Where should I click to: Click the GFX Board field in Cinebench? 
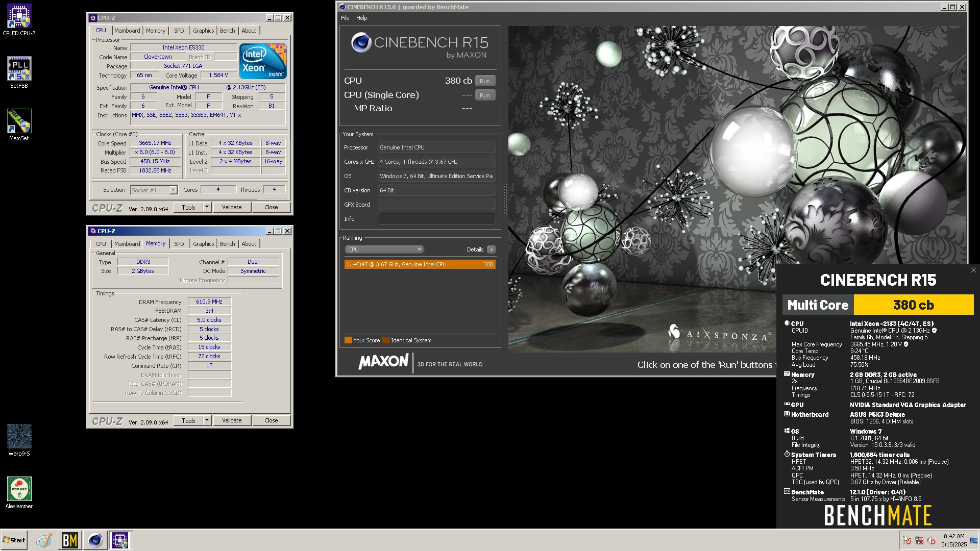point(436,205)
